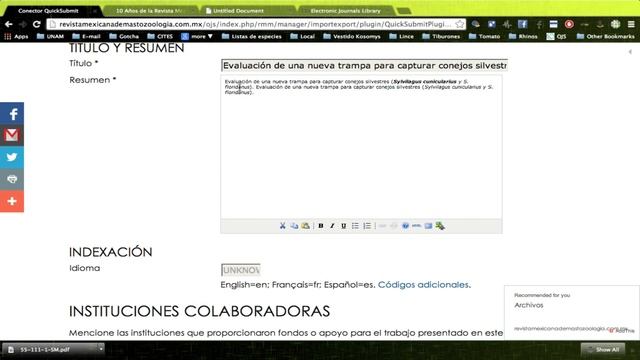Click inside the Resumen text editor

click(361, 147)
